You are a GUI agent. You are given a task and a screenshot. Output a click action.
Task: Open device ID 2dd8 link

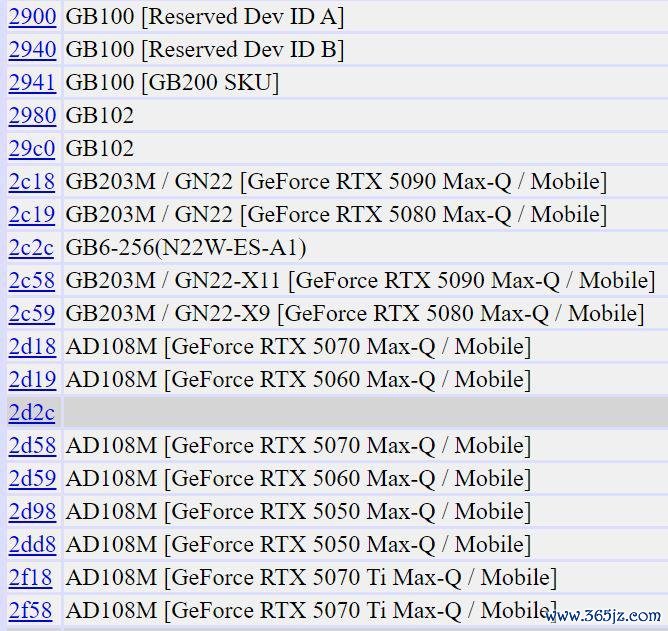[32, 545]
